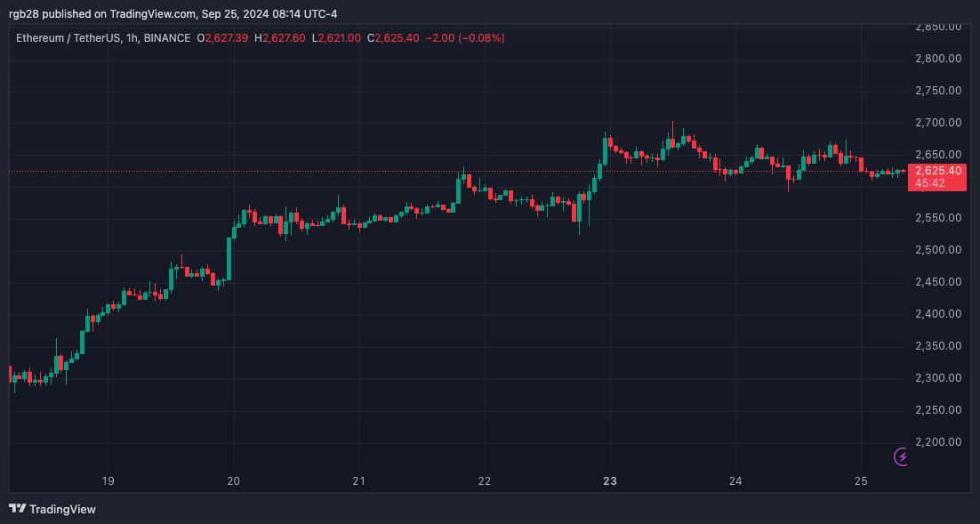980x524 pixels.
Task: Click the purple lightning boost icon
Action: (x=900, y=456)
